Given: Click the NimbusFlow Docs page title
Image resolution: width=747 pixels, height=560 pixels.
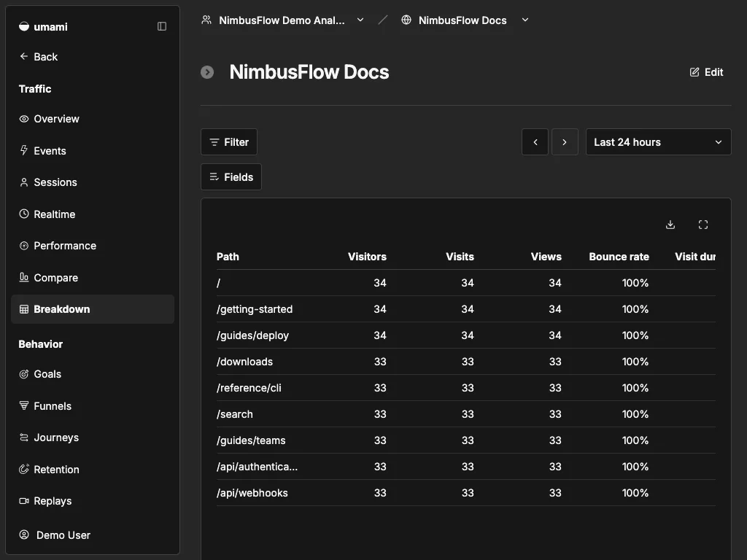Looking at the screenshot, I should pos(309,72).
